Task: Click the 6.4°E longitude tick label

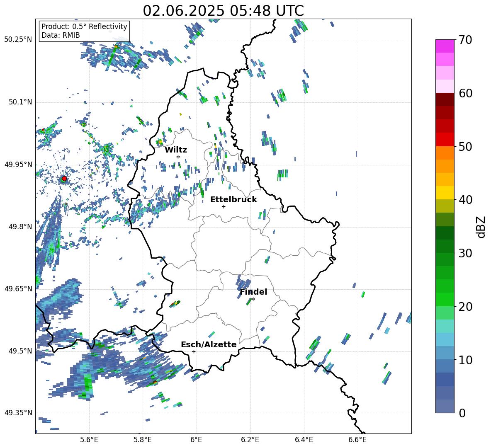Action: tap(304, 440)
